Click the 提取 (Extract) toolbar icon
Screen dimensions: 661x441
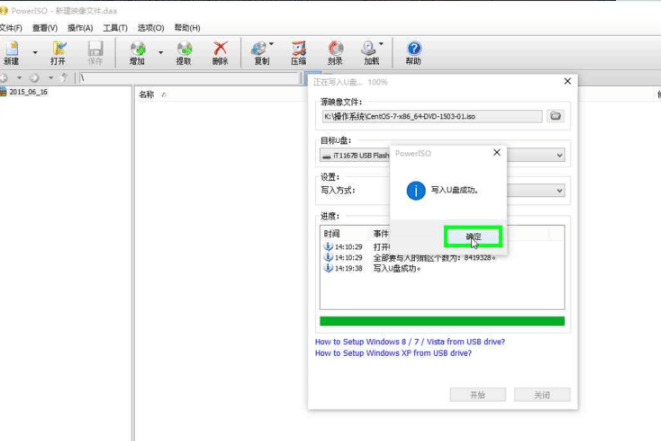coord(184,52)
